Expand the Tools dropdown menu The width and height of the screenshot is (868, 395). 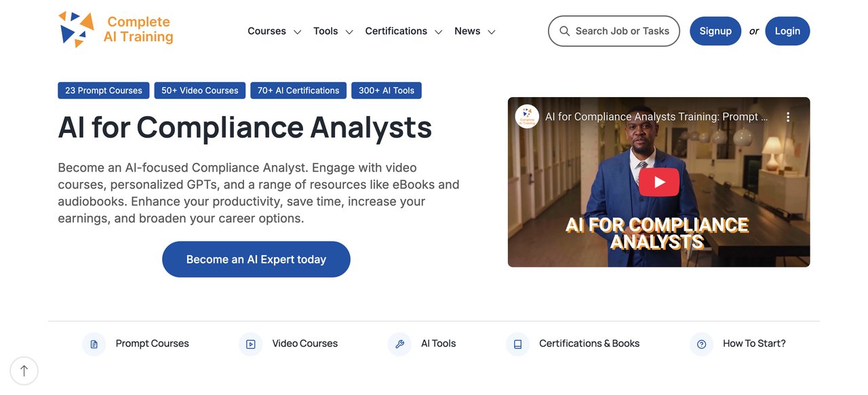tap(333, 31)
